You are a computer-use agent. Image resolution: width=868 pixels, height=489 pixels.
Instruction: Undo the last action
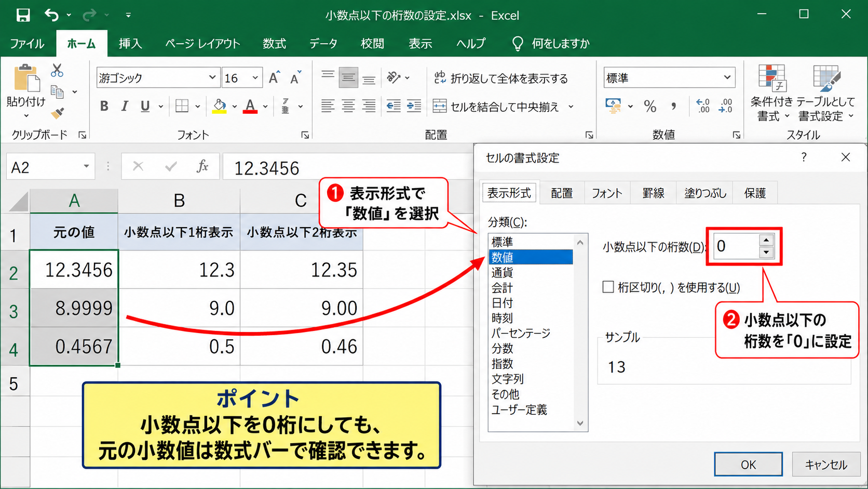[51, 15]
